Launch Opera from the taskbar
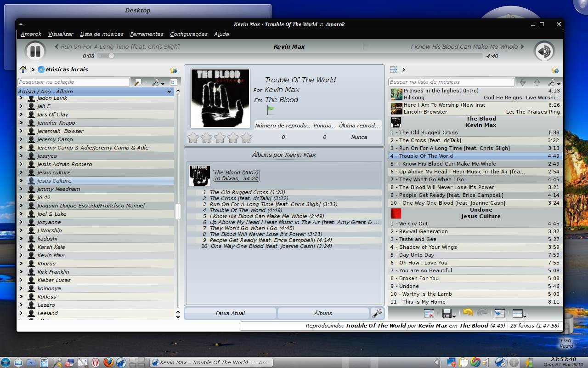 [x=96, y=362]
